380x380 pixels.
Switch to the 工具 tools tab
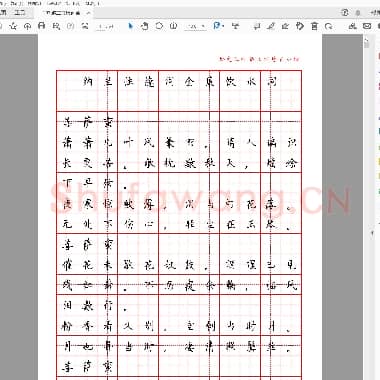click(20, 13)
